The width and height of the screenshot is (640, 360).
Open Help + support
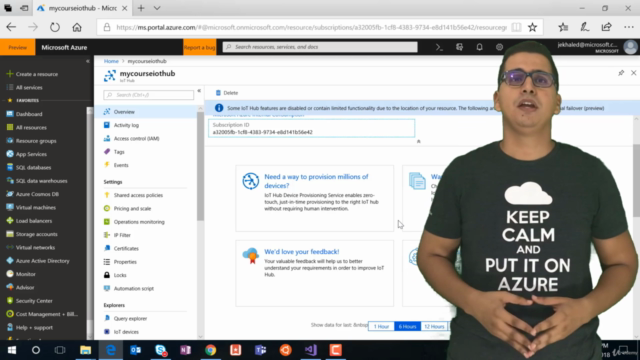[x=29, y=327]
